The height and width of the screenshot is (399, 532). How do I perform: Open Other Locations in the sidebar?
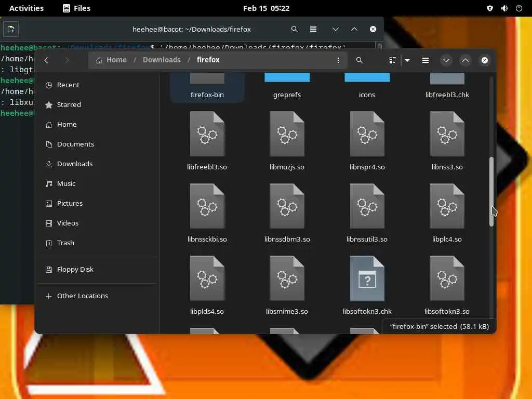97,296
